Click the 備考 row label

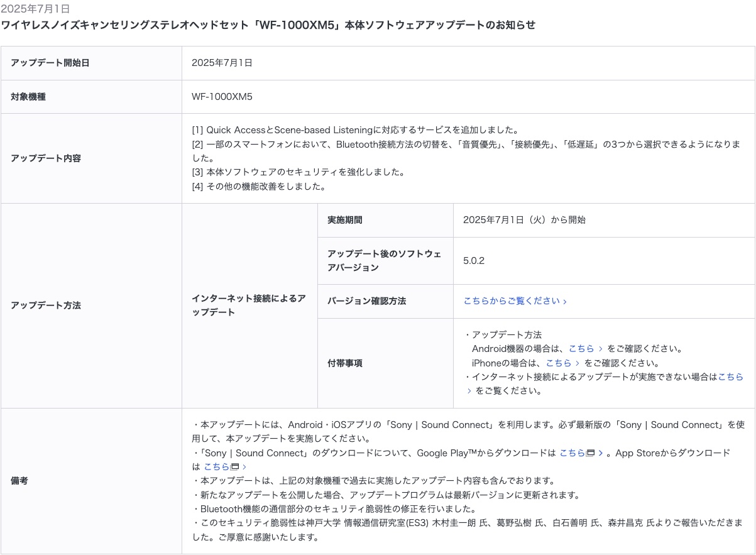tap(19, 481)
